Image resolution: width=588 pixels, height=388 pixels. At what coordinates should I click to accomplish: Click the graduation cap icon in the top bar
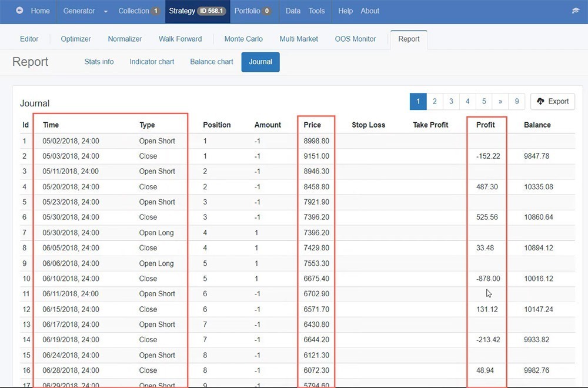coord(575,11)
